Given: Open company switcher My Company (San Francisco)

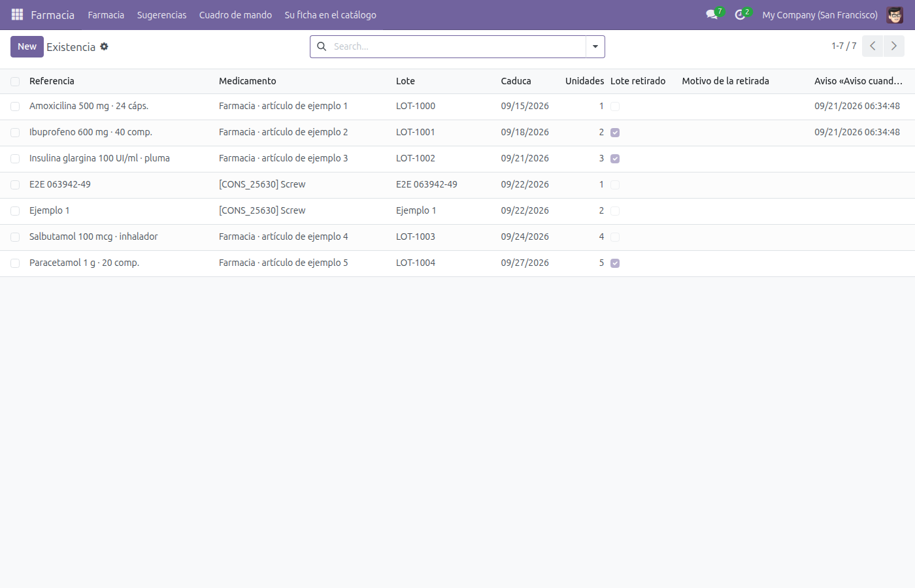Looking at the screenshot, I should click(x=820, y=14).
